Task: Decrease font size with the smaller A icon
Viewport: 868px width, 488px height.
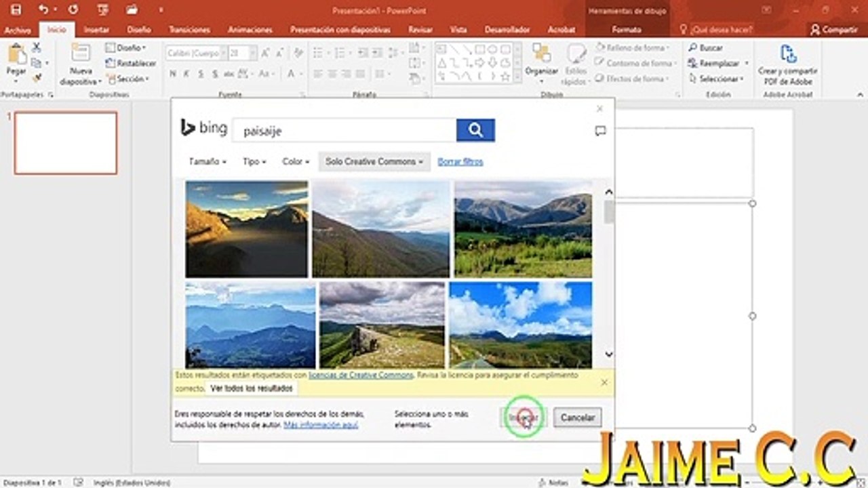Action: tap(279, 53)
